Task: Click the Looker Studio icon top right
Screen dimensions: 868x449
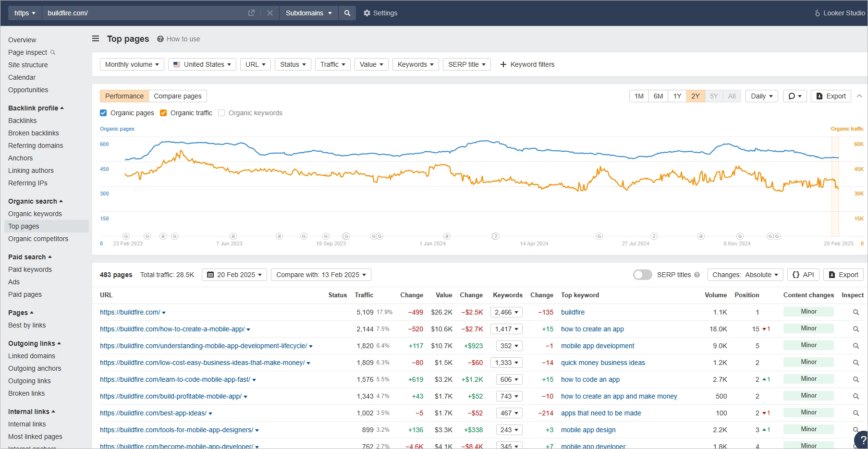Action: (817, 13)
